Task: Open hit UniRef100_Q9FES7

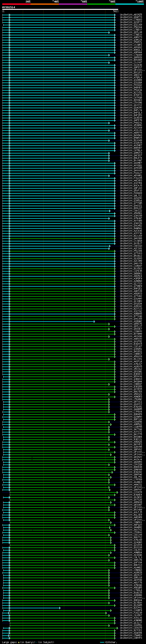Action: 131,67
